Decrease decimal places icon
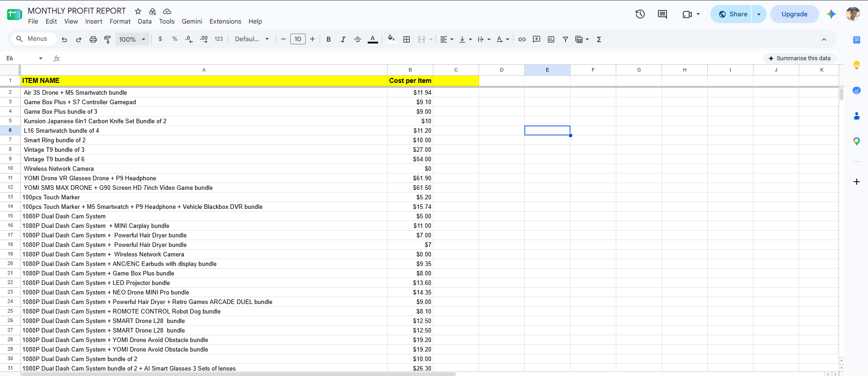The width and height of the screenshot is (868, 376). 189,39
